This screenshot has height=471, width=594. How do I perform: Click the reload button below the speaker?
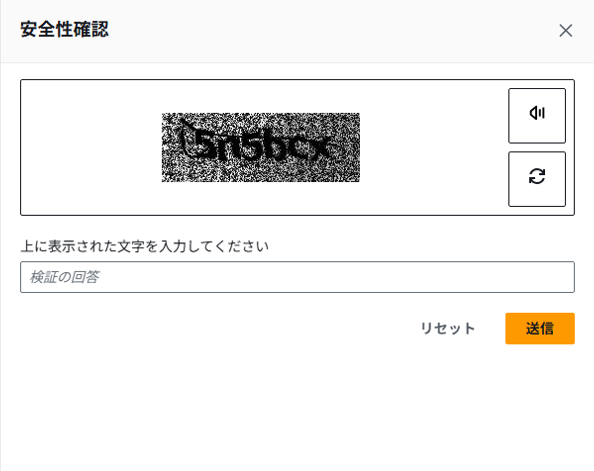(x=537, y=179)
